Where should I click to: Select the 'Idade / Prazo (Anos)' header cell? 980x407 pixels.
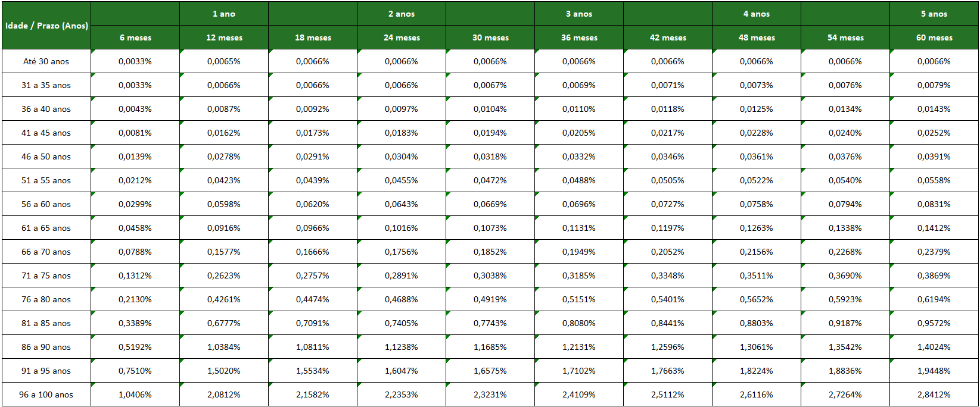click(x=46, y=26)
